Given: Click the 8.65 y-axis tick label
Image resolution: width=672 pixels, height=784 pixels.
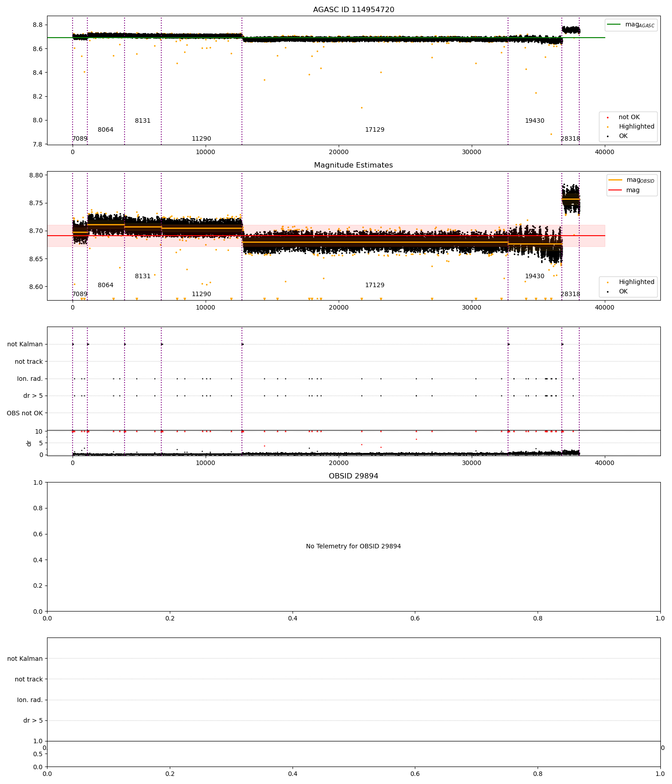Looking at the screenshot, I should point(35,259).
